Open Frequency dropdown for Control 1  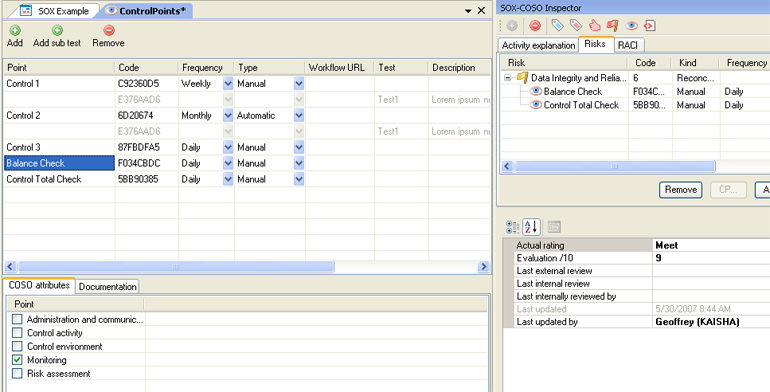228,84
